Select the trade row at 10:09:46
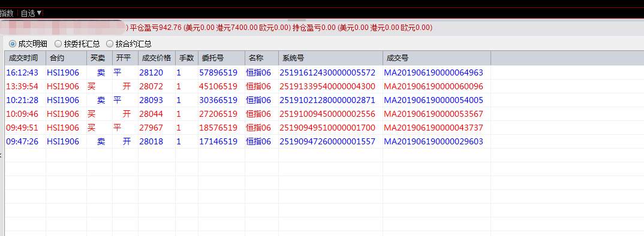The height and width of the screenshot is (236, 644). (248, 114)
